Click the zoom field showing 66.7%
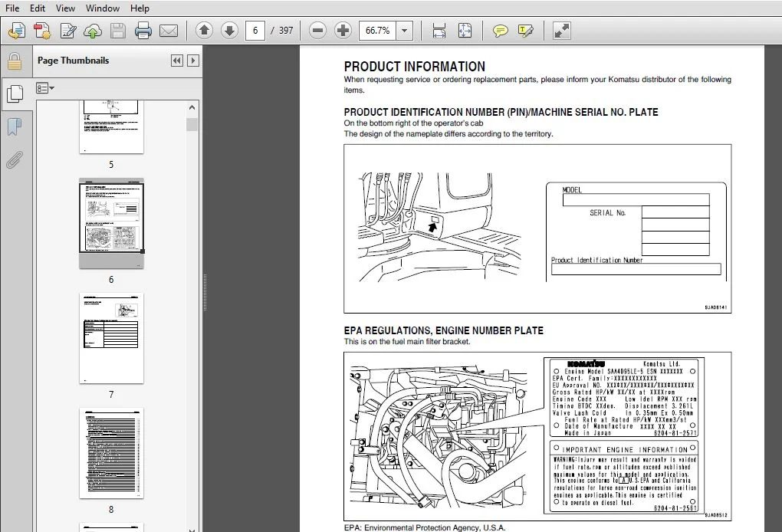Viewport: 782px width, 532px height. (377, 31)
